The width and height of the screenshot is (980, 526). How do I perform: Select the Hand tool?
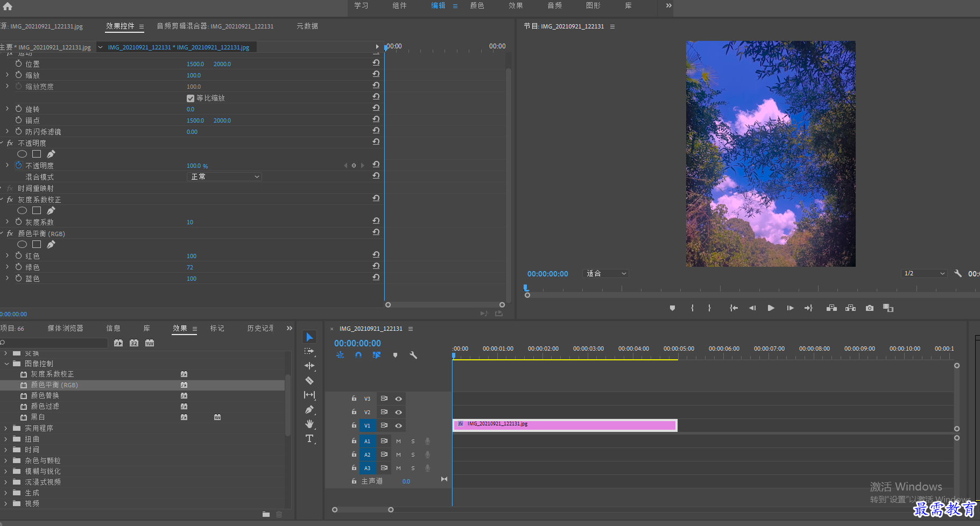pos(309,424)
